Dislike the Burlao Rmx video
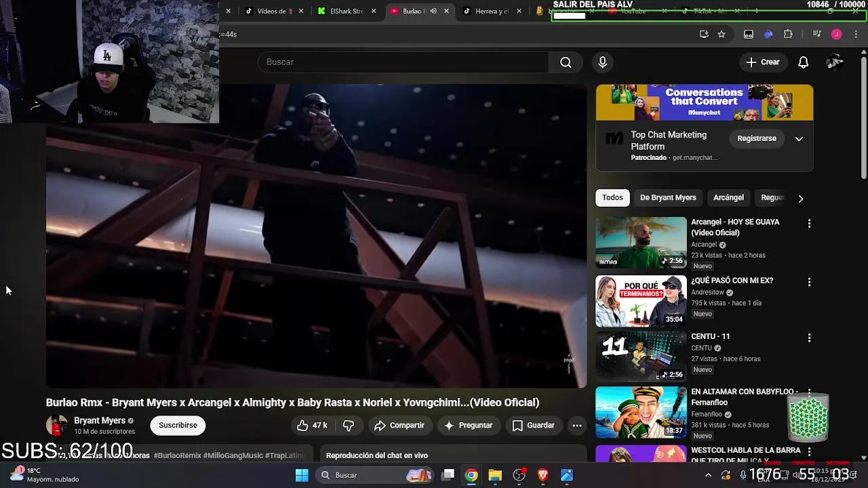The height and width of the screenshot is (488, 868). (x=349, y=426)
